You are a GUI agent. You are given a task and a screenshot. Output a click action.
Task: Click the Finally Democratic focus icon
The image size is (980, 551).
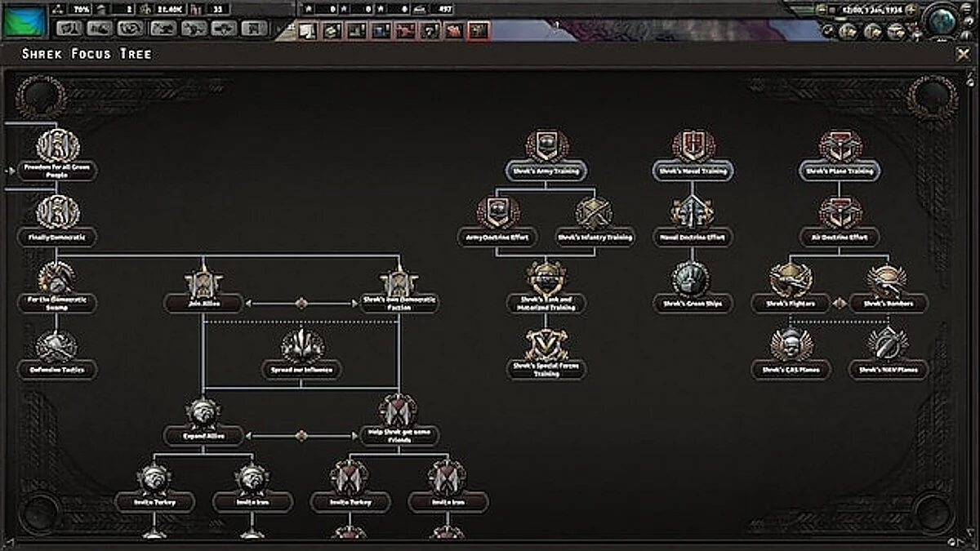click(x=56, y=215)
